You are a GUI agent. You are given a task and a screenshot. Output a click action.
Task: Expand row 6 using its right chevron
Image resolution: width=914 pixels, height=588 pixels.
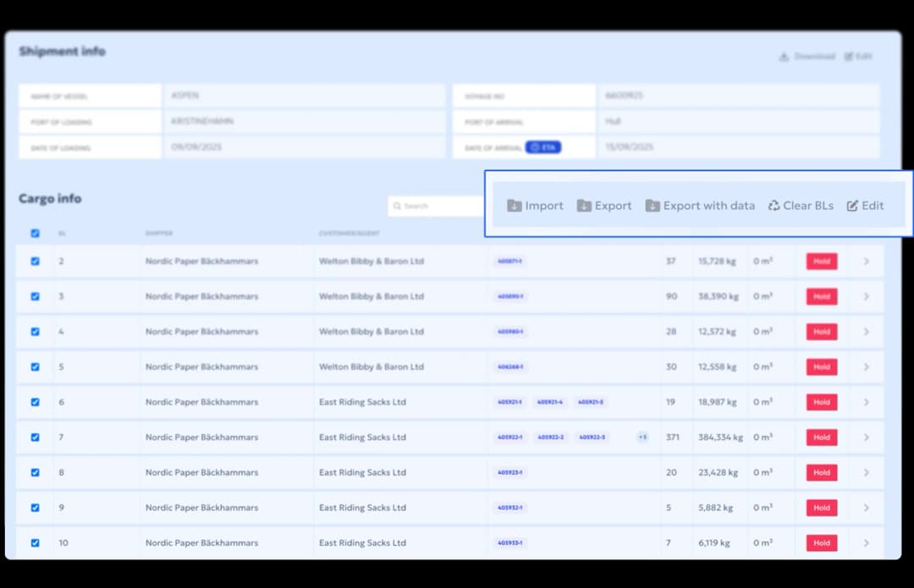[x=866, y=403]
